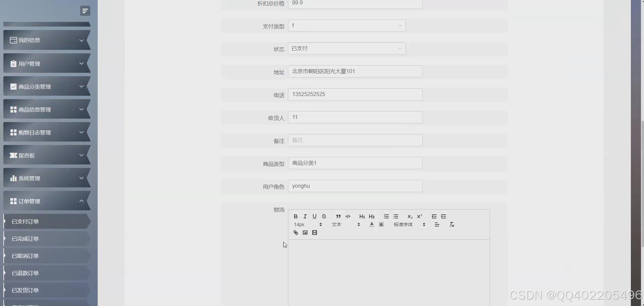Image resolution: width=644 pixels, height=306 pixels.
Task: Toggle the bullet list formatting
Action: click(x=396, y=216)
